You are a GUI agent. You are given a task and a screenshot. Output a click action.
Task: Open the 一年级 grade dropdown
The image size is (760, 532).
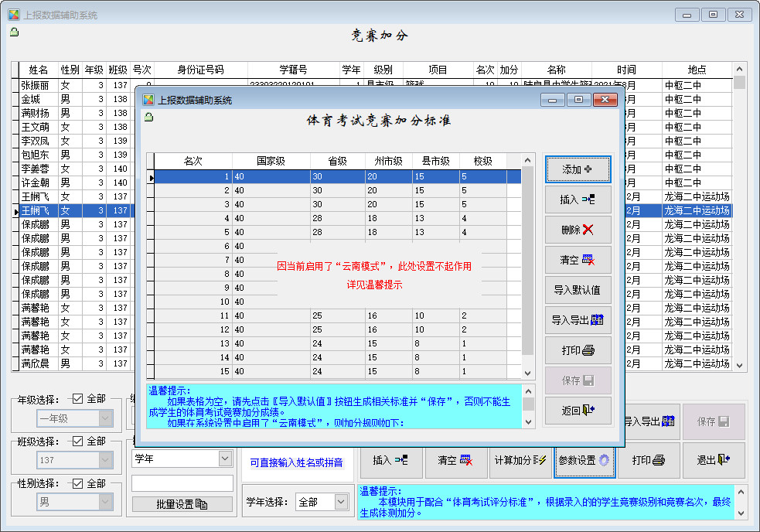(x=105, y=418)
